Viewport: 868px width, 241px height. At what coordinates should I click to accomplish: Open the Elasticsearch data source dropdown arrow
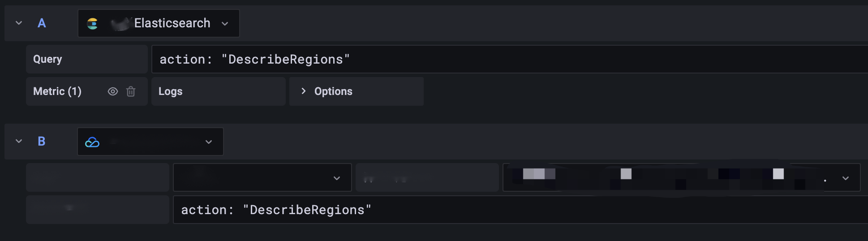(225, 24)
